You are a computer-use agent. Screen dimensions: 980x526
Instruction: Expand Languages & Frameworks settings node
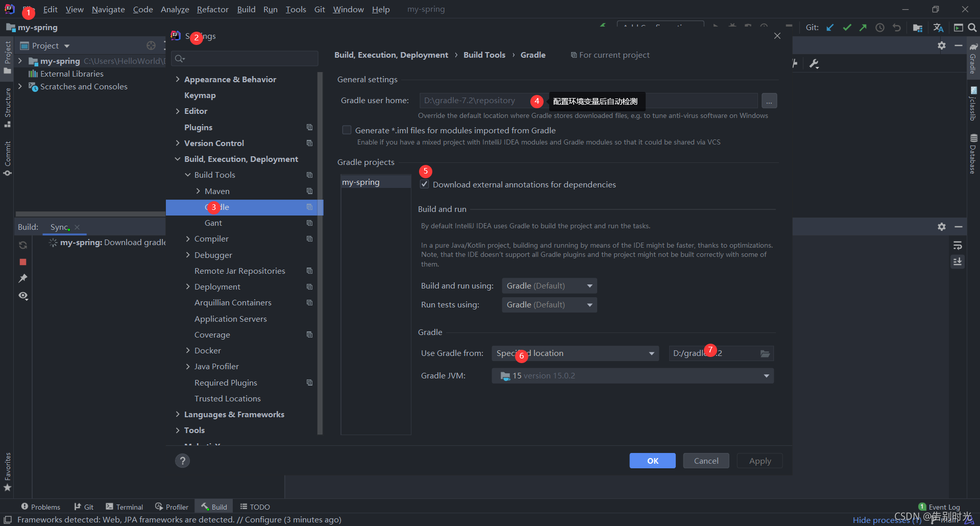[x=178, y=414]
